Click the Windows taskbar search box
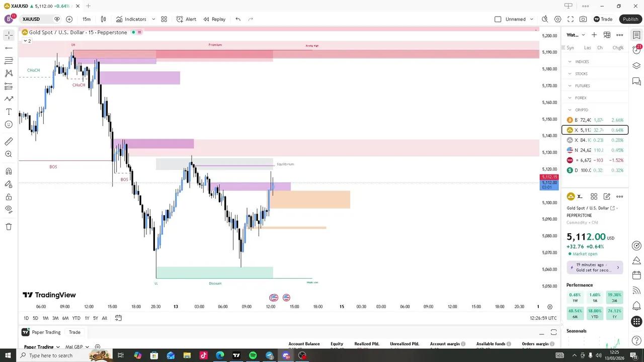This screenshot has height=362, width=644. (64, 355)
